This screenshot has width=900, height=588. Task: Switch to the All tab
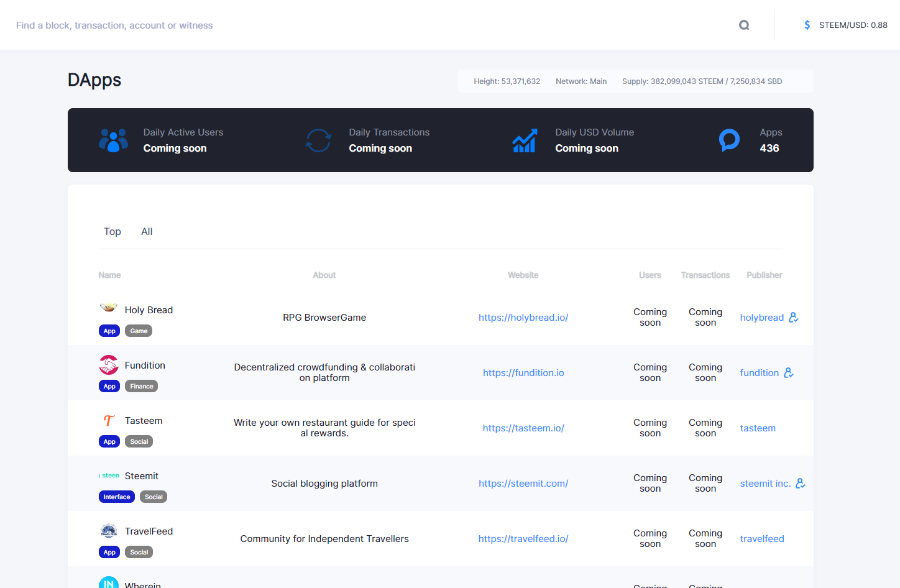pyautogui.click(x=147, y=232)
